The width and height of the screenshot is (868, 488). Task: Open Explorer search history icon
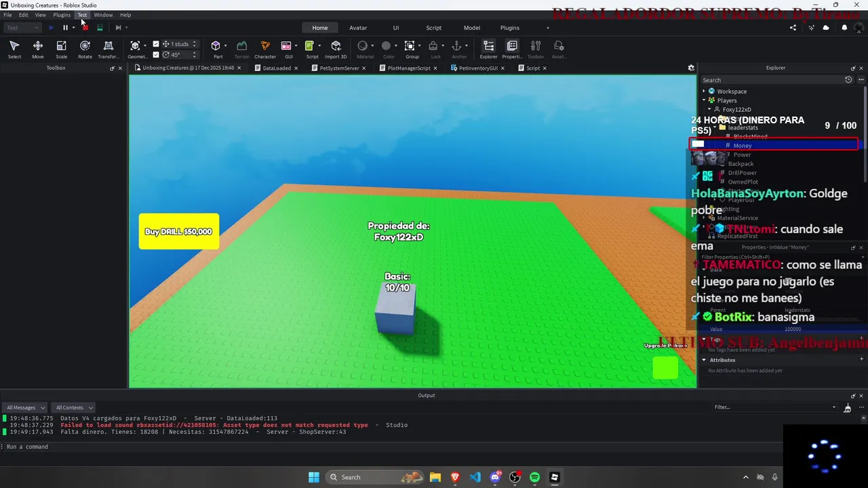click(848, 80)
